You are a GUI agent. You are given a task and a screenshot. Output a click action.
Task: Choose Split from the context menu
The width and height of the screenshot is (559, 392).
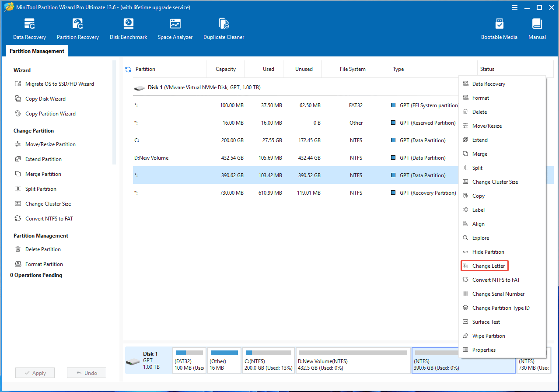(502, 168)
